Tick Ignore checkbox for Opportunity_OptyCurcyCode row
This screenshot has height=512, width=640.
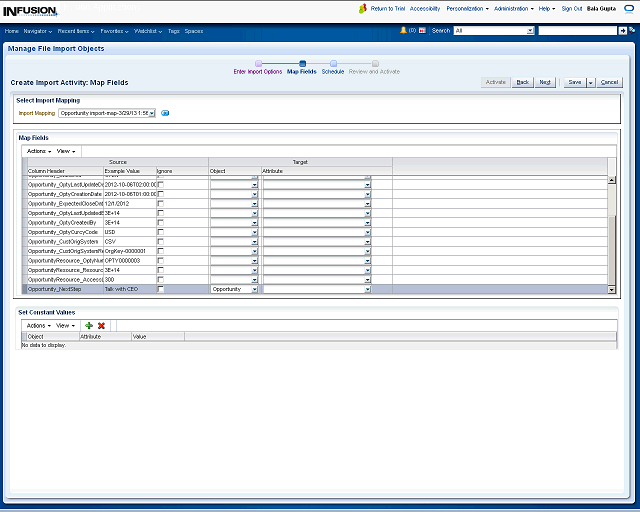(161, 231)
